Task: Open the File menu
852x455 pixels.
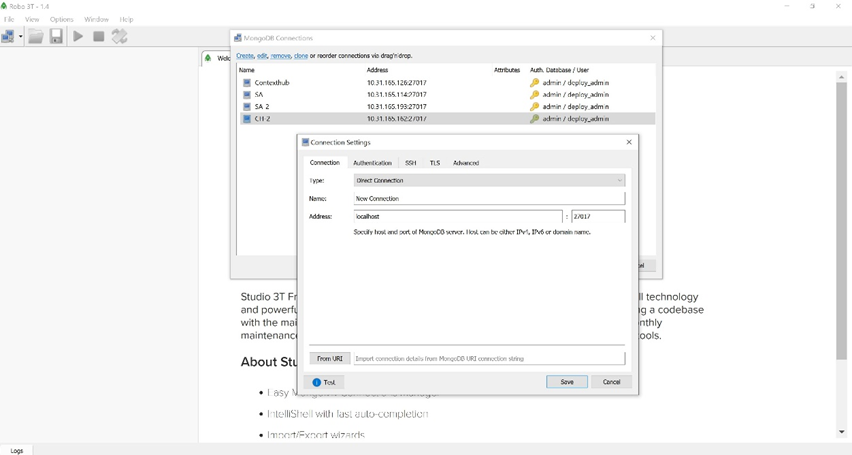Action: pos(9,19)
